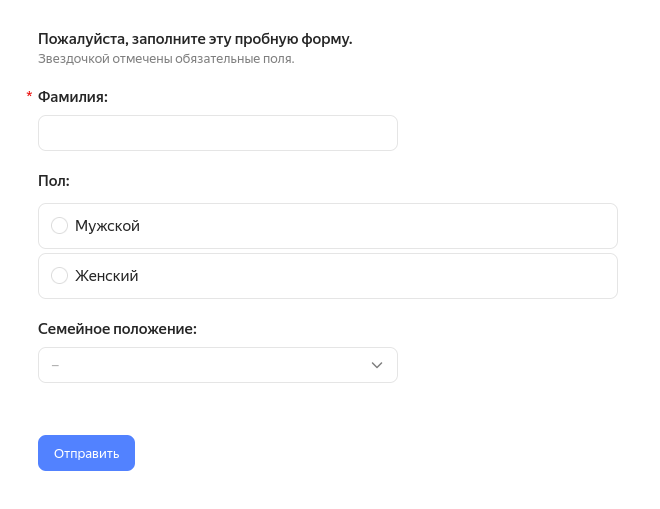Click the chevron arrow in marital status dropdown
This screenshot has height=509, width=660.
[377, 365]
